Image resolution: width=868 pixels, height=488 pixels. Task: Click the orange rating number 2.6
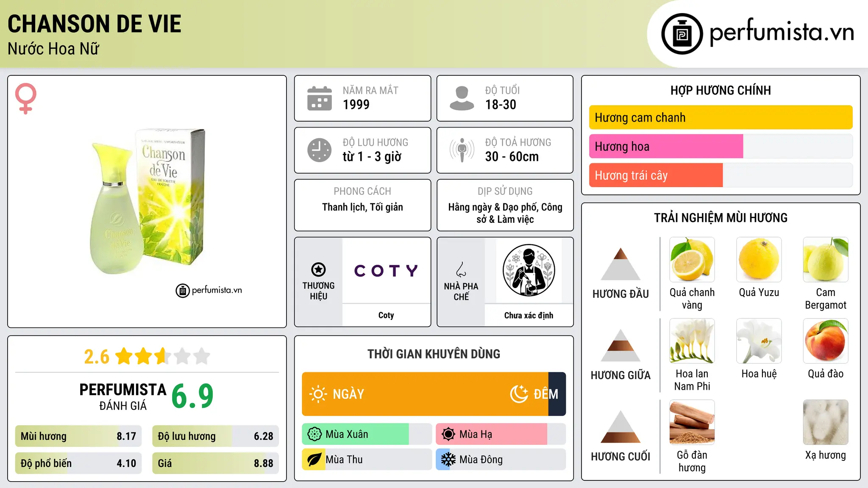(x=97, y=357)
